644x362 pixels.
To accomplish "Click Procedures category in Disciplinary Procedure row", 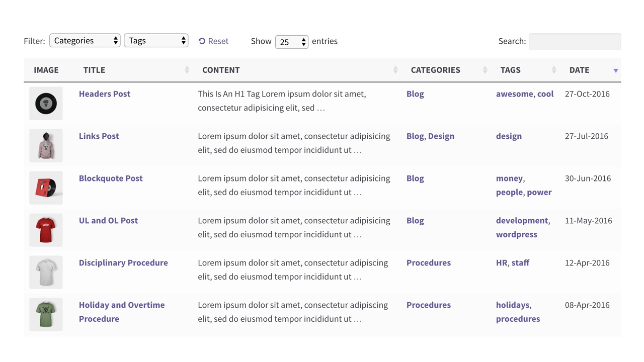I will pyautogui.click(x=429, y=263).
